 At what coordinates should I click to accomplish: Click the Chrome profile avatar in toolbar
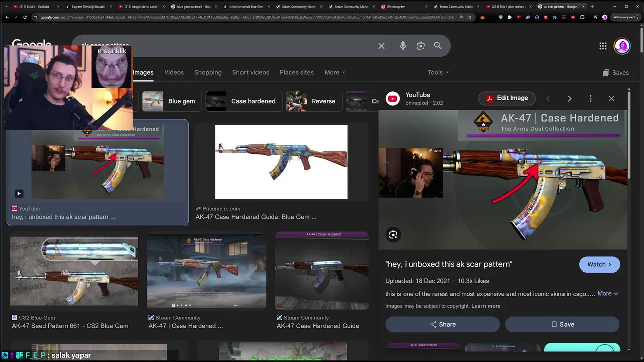[605, 17]
